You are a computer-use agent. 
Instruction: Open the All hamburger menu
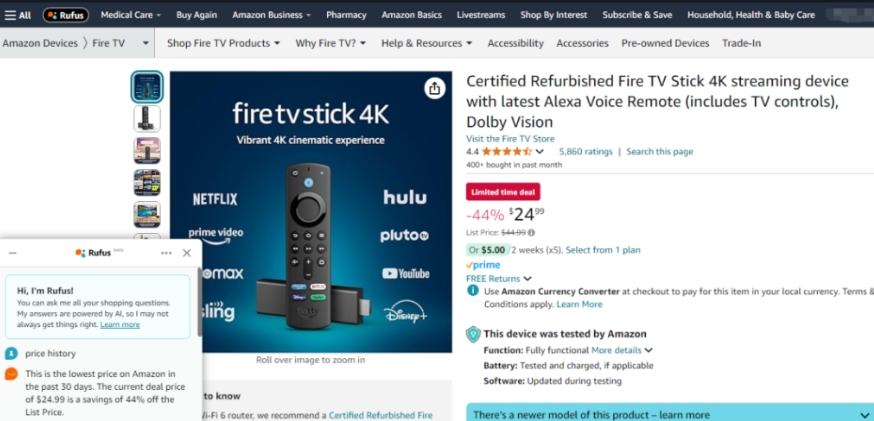pos(18,15)
